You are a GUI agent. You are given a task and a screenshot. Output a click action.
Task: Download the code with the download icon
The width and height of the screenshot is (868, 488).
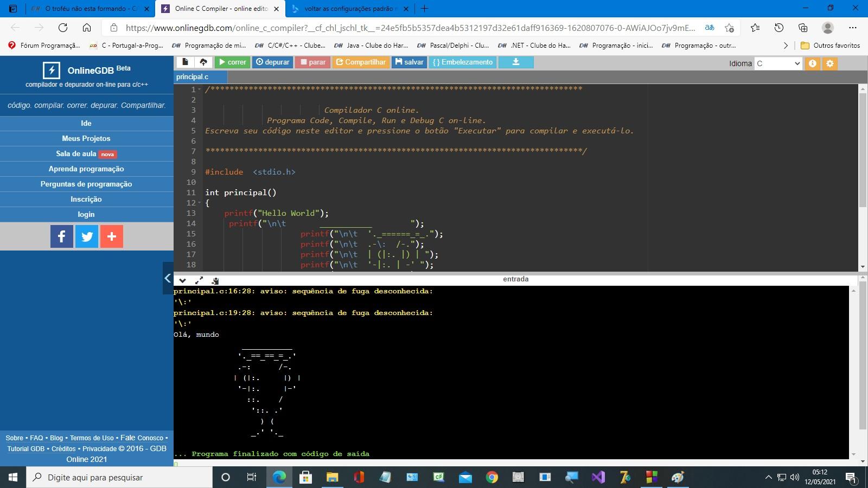[516, 62]
